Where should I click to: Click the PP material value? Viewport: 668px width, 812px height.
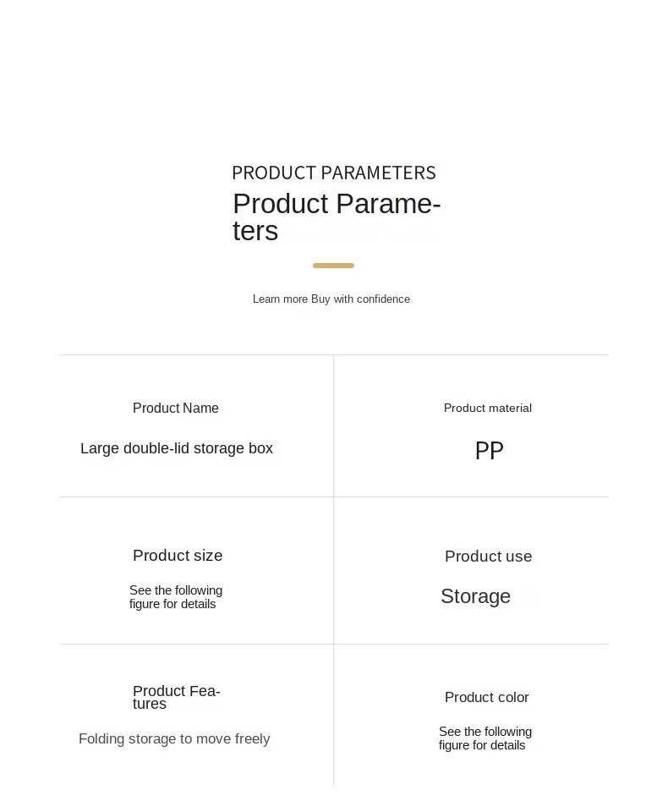point(489,451)
